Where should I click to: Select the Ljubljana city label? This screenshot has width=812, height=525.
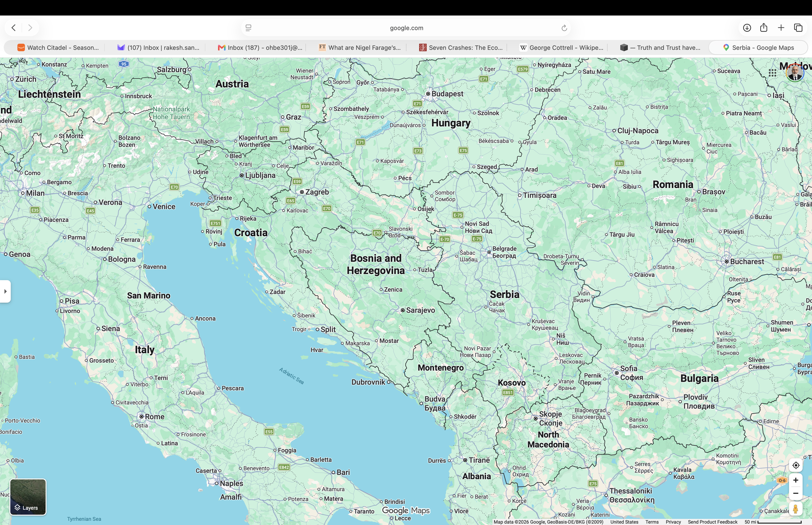[x=260, y=175]
